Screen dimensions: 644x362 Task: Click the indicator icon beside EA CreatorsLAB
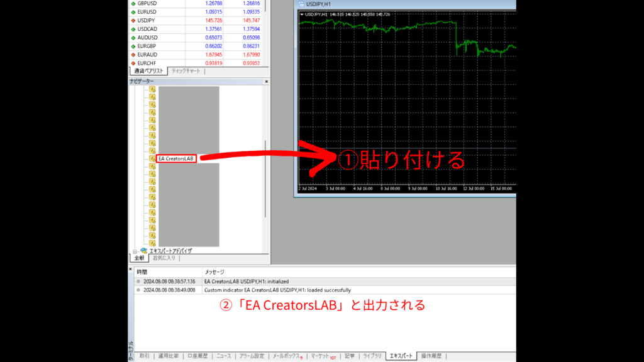point(152,159)
